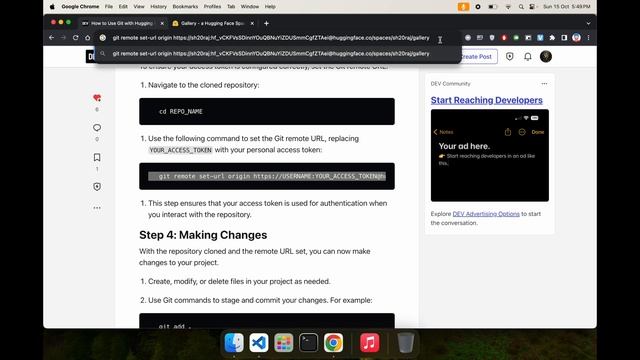This screenshot has width=640, height=360.
Task: Open the Window menu in menu bar
Action: pos(250,7)
